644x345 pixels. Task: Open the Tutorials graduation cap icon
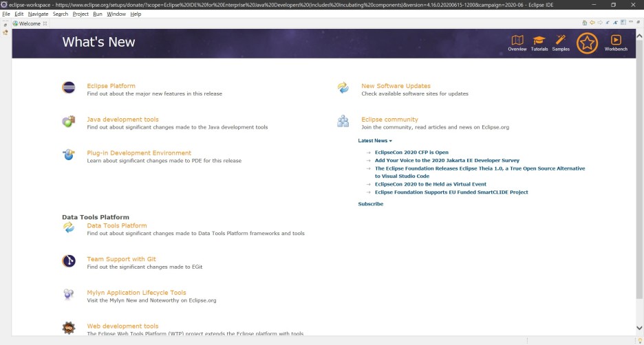[539, 40]
